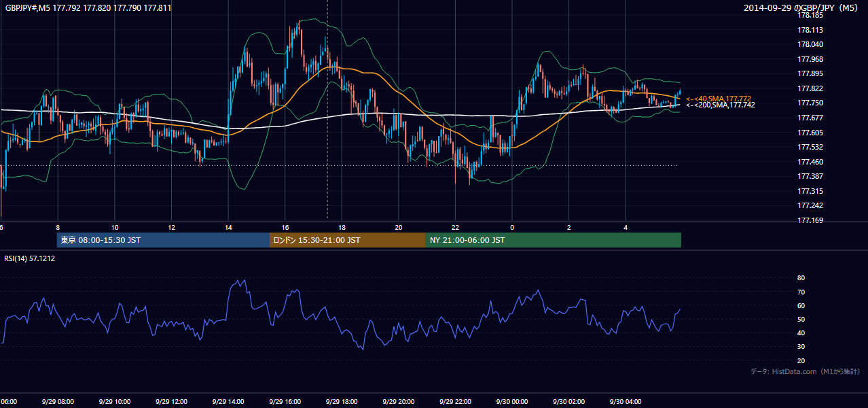Click bottom time label 9/29 16:00
The width and height of the screenshot is (868, 408).
coord(285,402)
